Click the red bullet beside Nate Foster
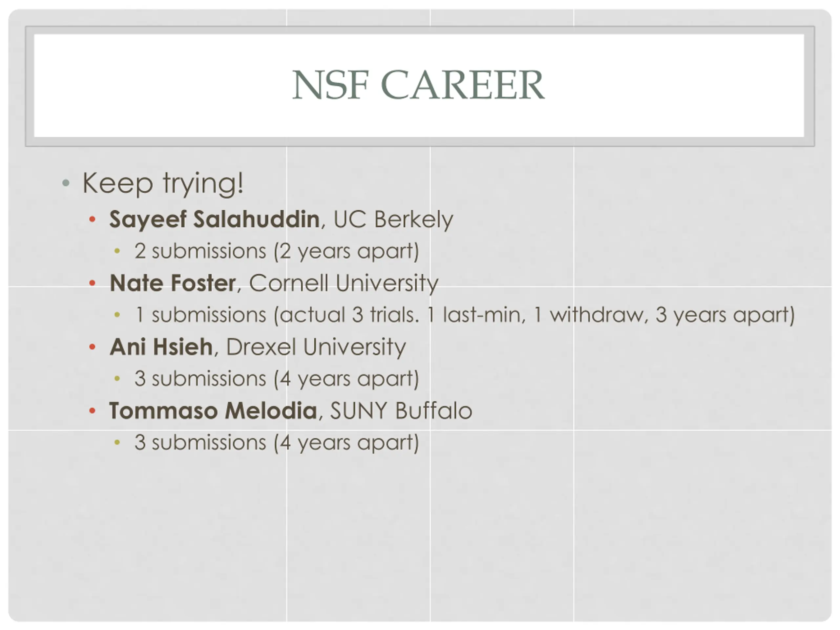Viewport: 840px width, 630px height. tap(92, 283)
